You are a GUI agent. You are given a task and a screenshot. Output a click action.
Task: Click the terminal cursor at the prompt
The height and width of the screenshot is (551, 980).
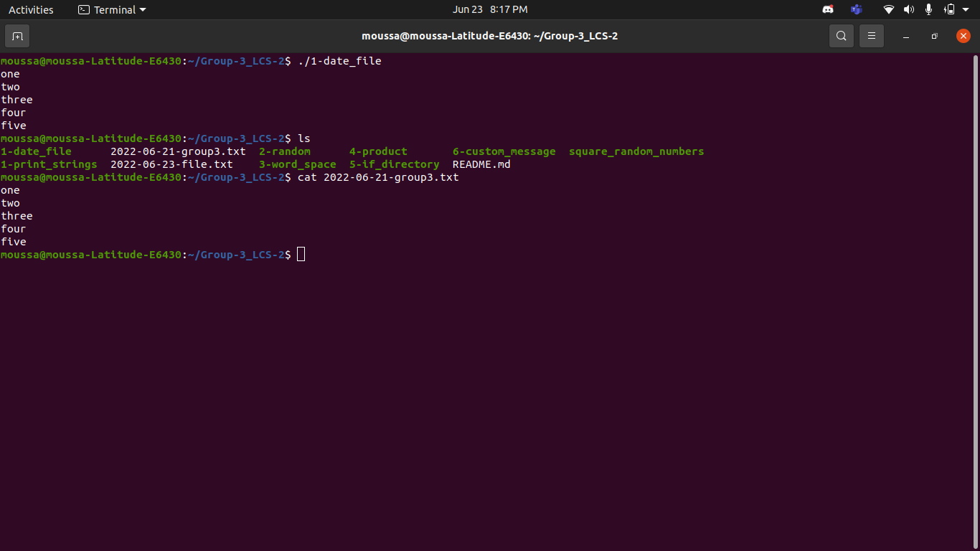301,254
